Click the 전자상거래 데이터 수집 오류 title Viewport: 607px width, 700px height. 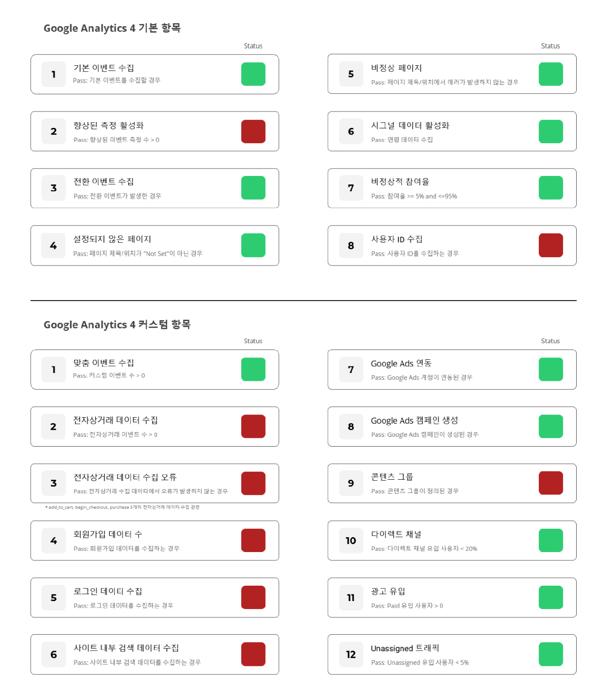(x=125, y=477)
